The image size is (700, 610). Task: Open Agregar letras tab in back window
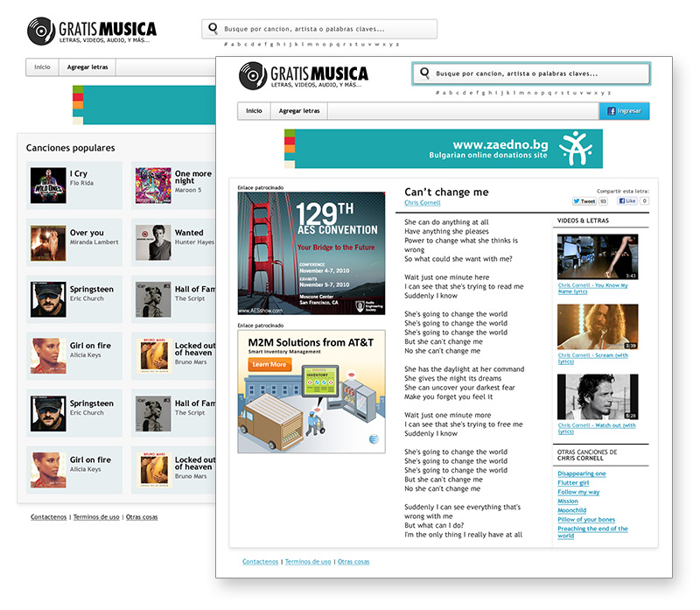[x=87, y=67]
